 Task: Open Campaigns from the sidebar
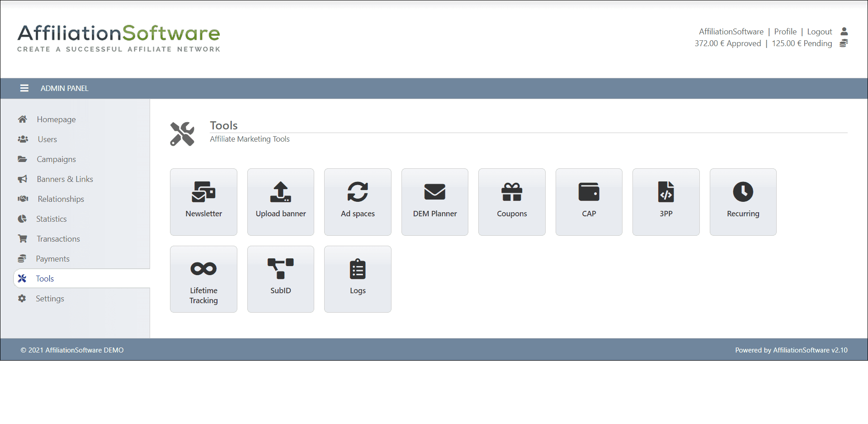[56, 159]
